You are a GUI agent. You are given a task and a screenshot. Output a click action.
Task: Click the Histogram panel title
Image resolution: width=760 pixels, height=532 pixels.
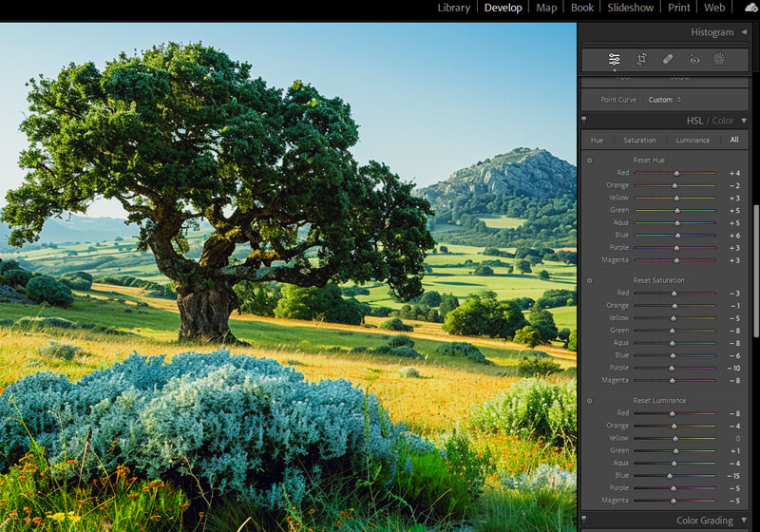point(712,32)
